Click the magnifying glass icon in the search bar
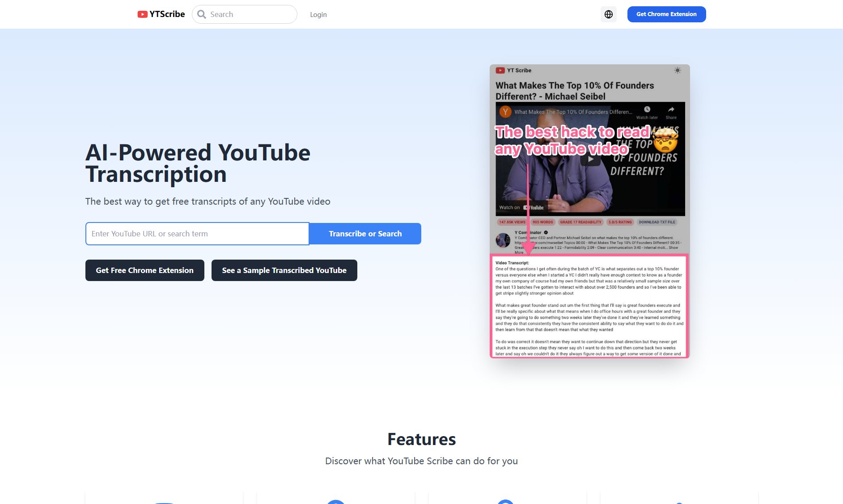Viewport: 843px width, 504px height. [x=201, y=14]
